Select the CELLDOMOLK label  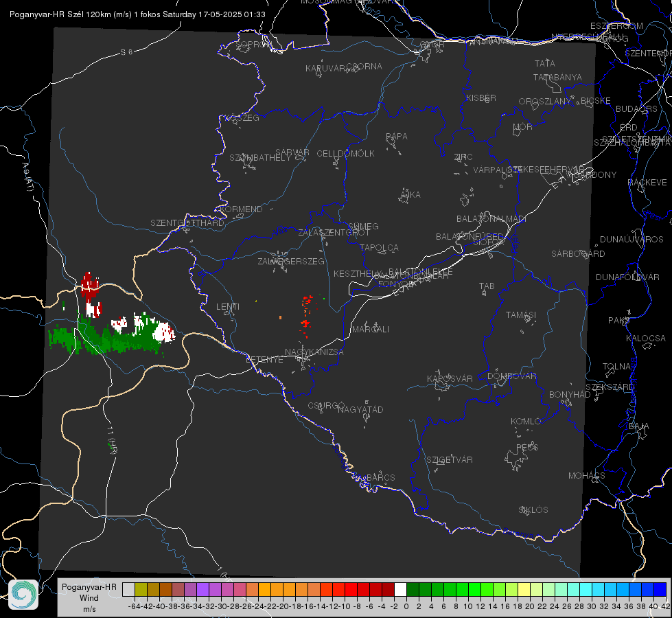[x=345, y=154]
